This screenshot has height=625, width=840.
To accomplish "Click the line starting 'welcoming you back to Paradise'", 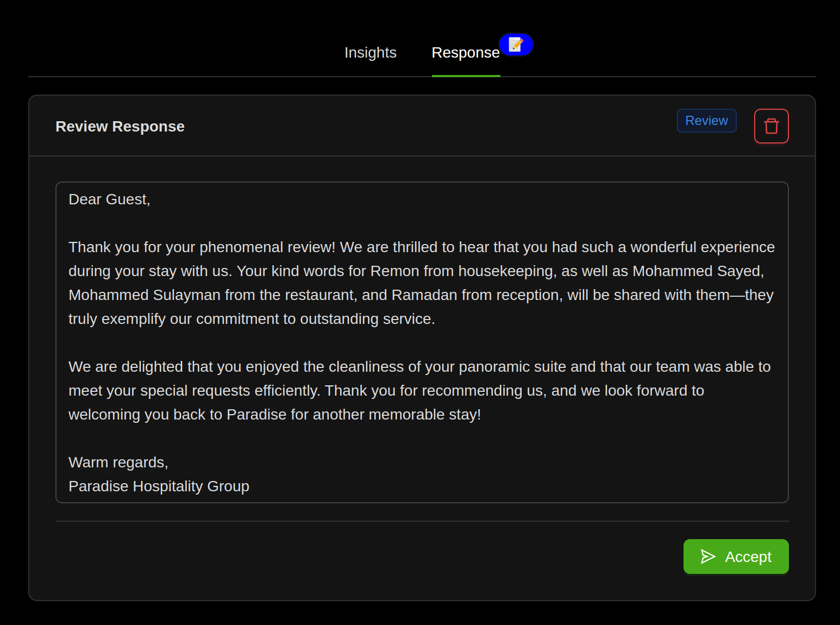I will pos(274,415).
